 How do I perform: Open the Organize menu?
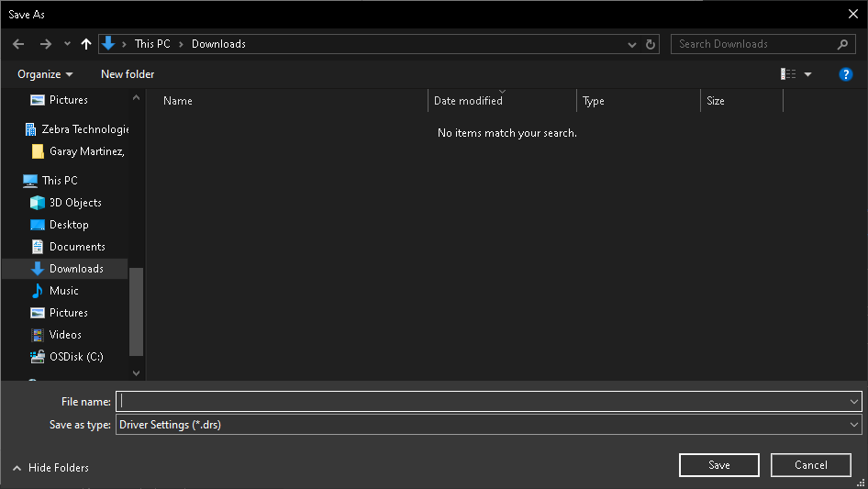click(45, 74)
